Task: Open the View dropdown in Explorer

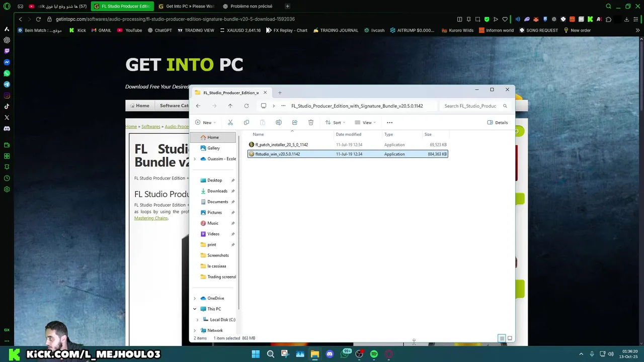Action: 365,122
